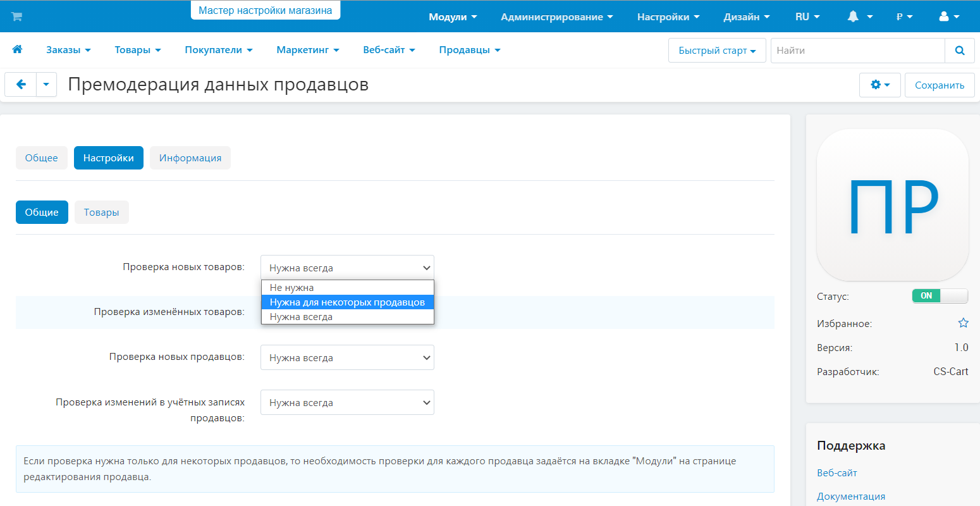Open the 'Документация' support link
This screenshot has height=506, width=980.
tap(850, 497)
